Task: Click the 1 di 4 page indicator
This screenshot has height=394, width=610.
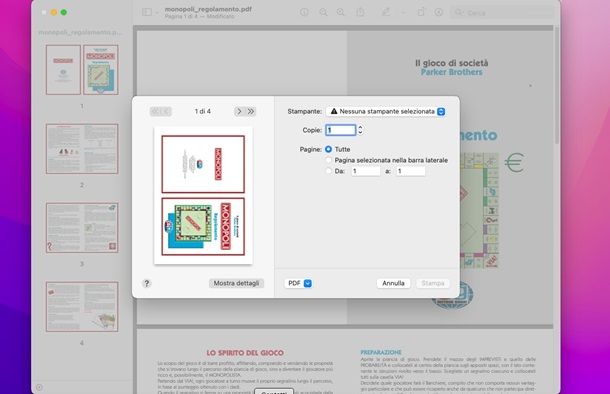Action: pos(203,112)
